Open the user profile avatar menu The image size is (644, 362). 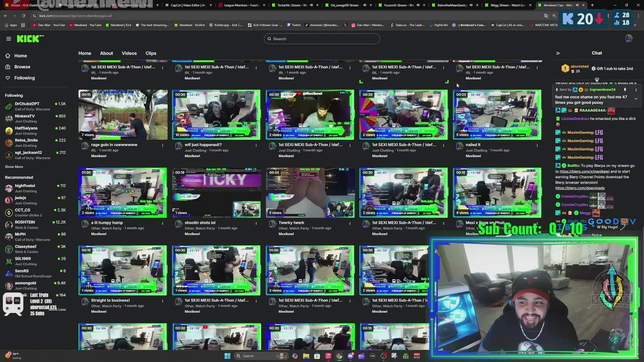pos(628,39)
